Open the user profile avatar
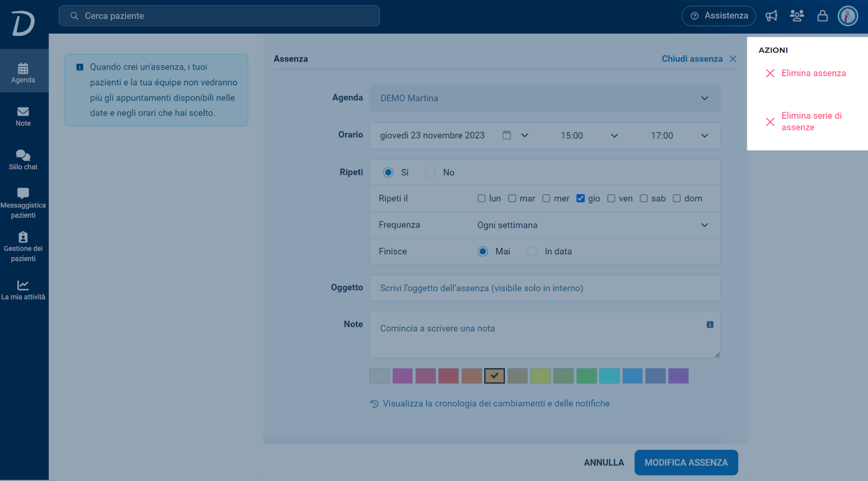868x481 pixels. pyautogui.click(x=848, y=16)
